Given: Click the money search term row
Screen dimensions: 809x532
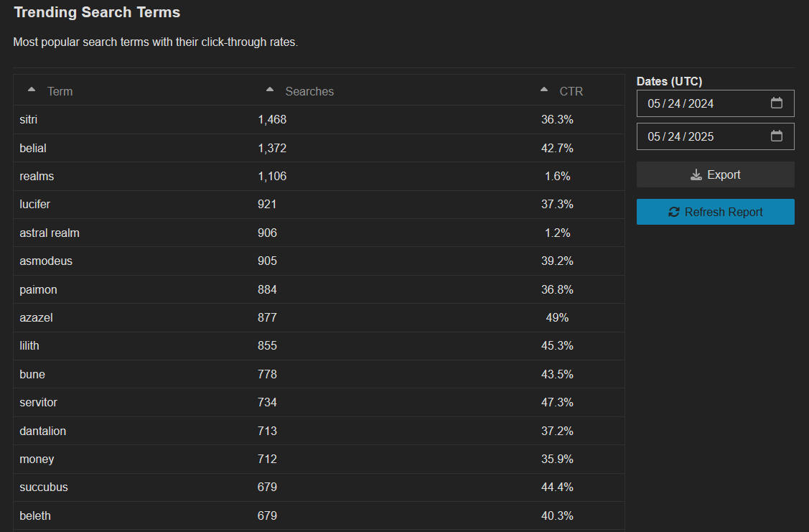Looking at the screenshot, I should click(x=319, y=459).
